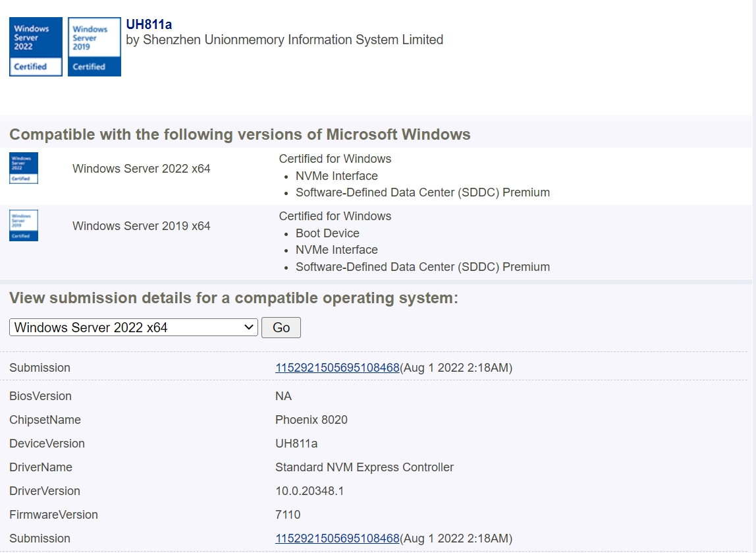Click the Shenzhen Unionmemory company name

(x=284, y=40)
